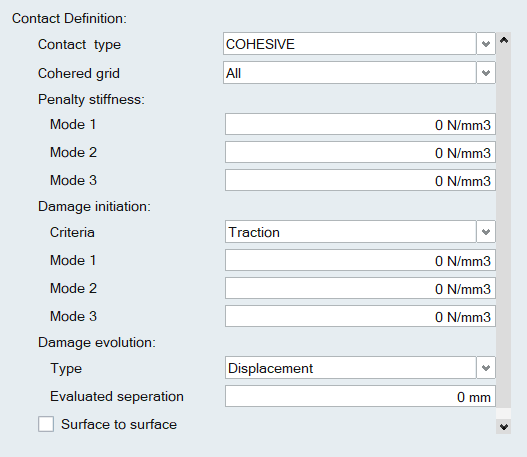Image resolution: width=527 pixels, height=457 pixels.
Task: Click the Damage initiation Mode 2 field
Action: coord(360,288)
